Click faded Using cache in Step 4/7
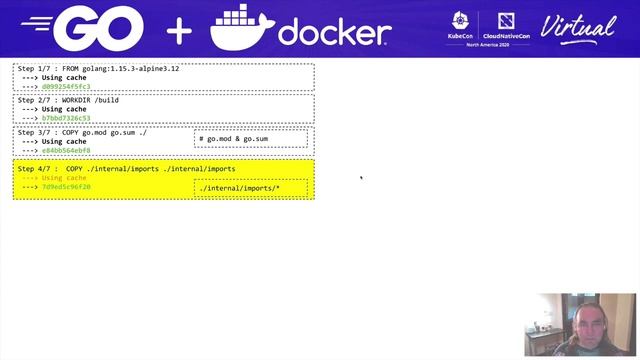This screenshot has height=360, width=640. [x=64, y=178]
